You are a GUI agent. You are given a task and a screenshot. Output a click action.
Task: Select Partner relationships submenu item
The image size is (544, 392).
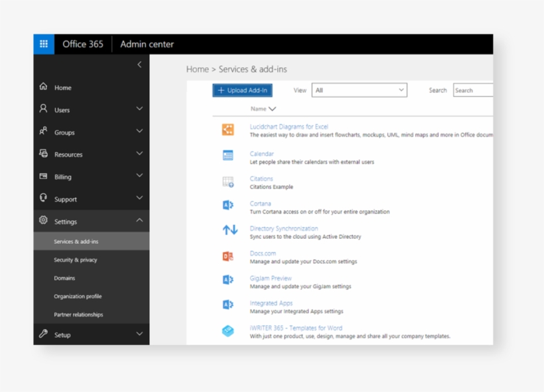click(92, 314)
